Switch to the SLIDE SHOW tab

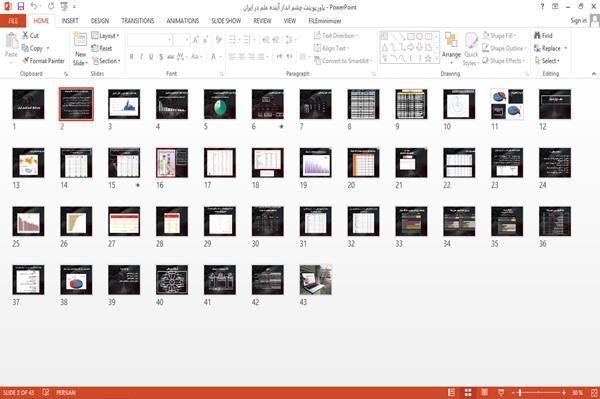click(x=226, y=21)
